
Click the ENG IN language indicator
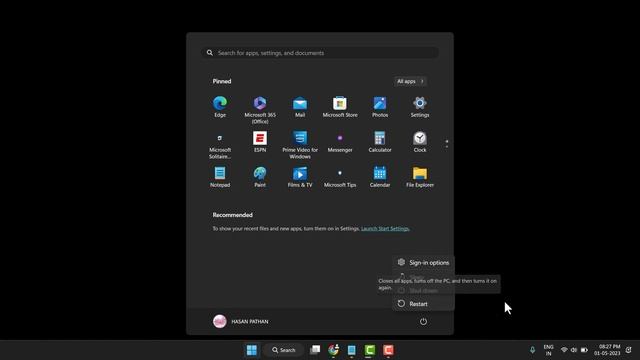click(x=548, y=350)
